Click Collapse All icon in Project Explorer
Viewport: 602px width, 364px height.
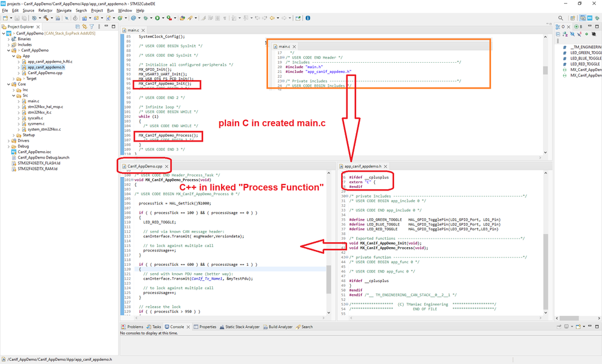point(78,27)
